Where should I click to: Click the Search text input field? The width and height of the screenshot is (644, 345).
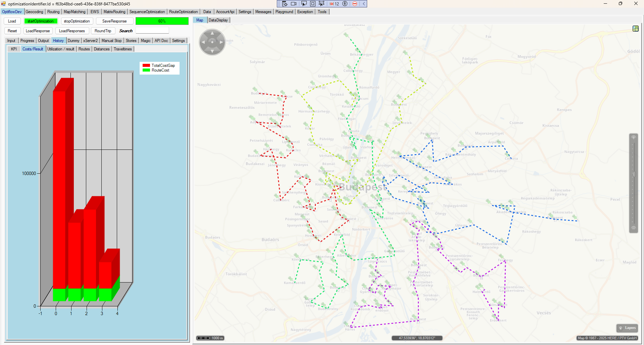coord(152,31)
